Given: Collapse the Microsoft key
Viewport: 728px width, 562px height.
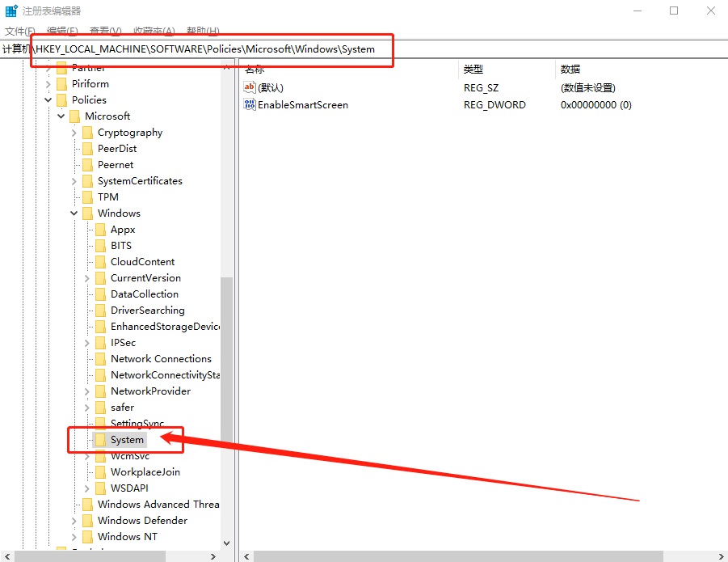Looking at the screenshot, I should 61,116.
